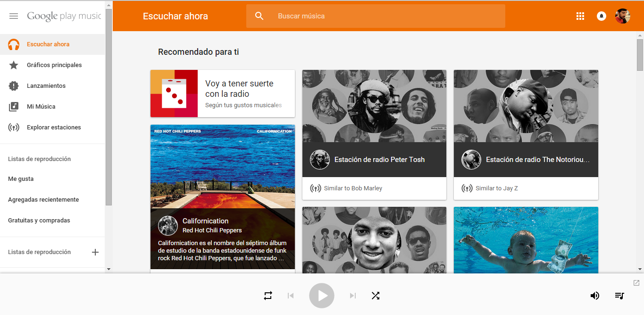
Task: Click the Jay Z faces collage image
Action: click(x=526, y=106)
